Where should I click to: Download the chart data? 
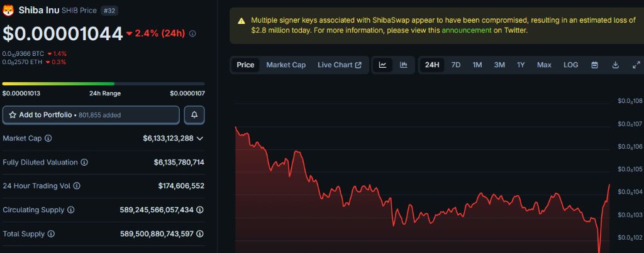616,65
